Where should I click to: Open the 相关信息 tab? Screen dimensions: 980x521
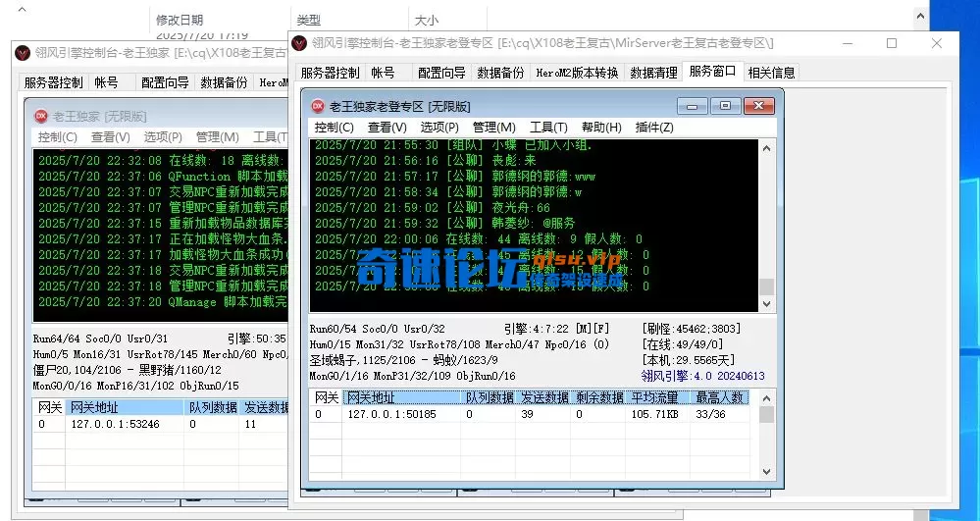point(771,74)
